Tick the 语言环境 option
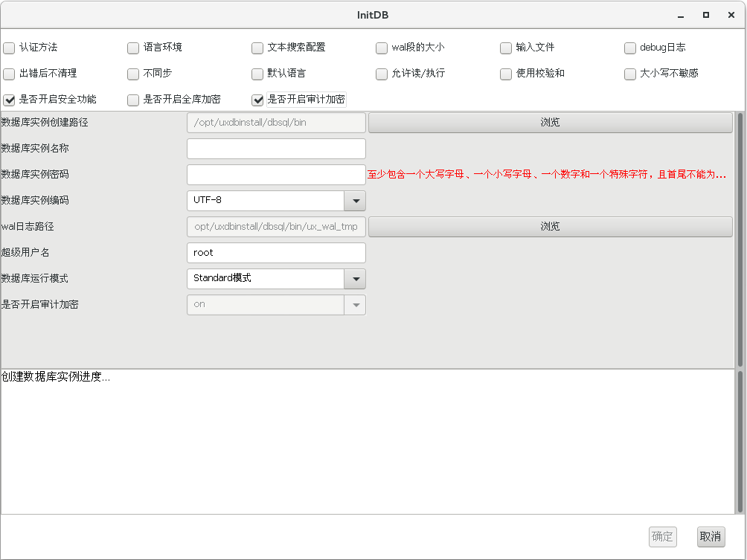Viewport: 747px width, 560px height. tap(133, 48)
